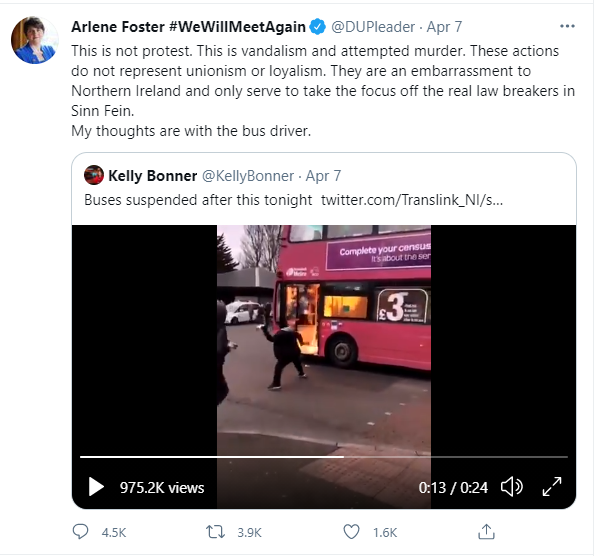Click the Apr 7 tweet timestamp
Image resolution: width=595 pixels, height=556 pixels.
point(444,27)
